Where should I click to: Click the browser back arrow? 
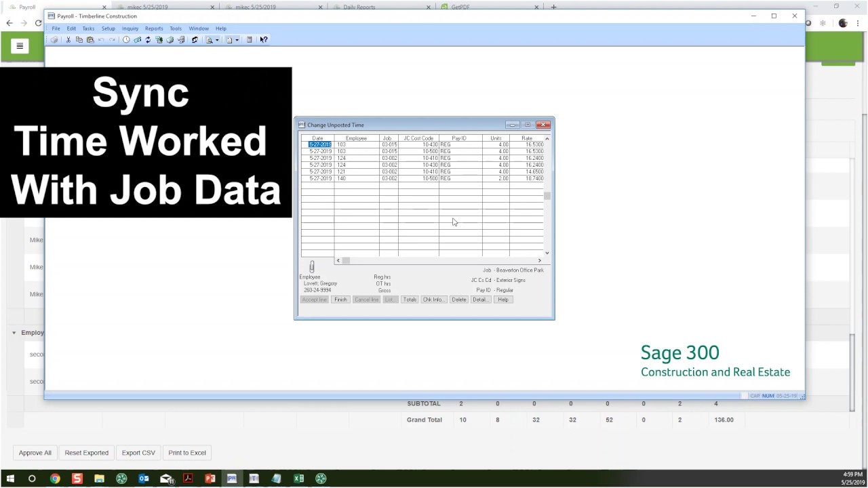(9, 23)
